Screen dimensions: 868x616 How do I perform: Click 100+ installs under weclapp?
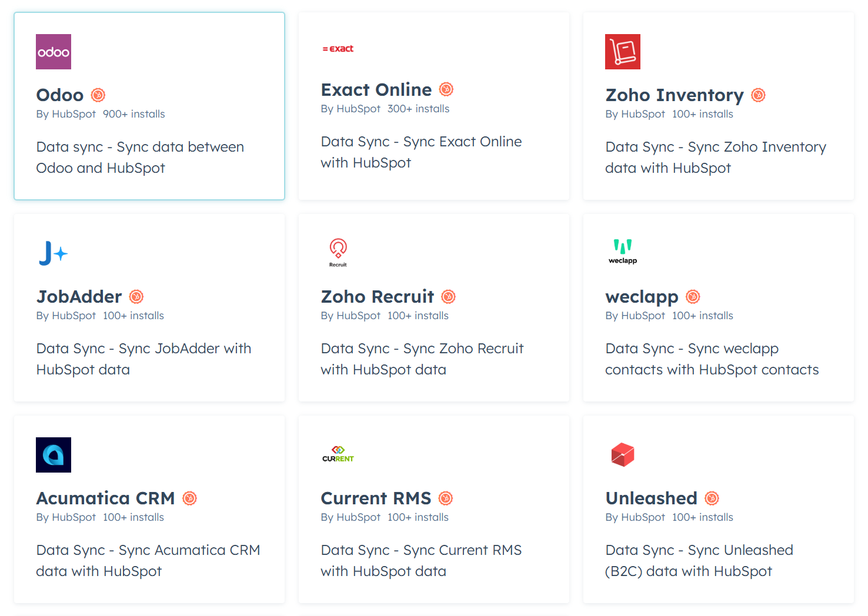click(x=702, y=316)
